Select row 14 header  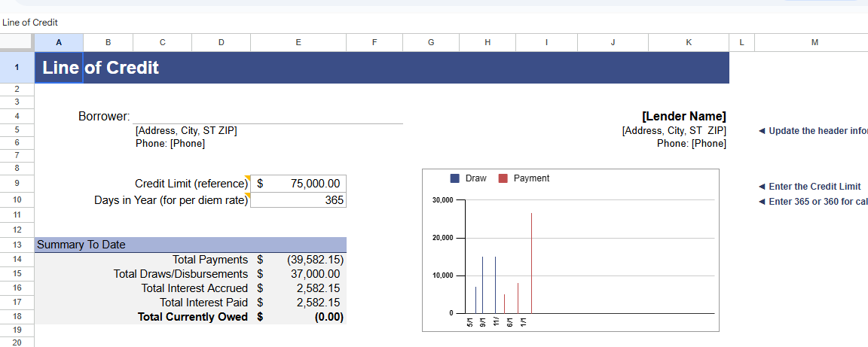(17, 260)
